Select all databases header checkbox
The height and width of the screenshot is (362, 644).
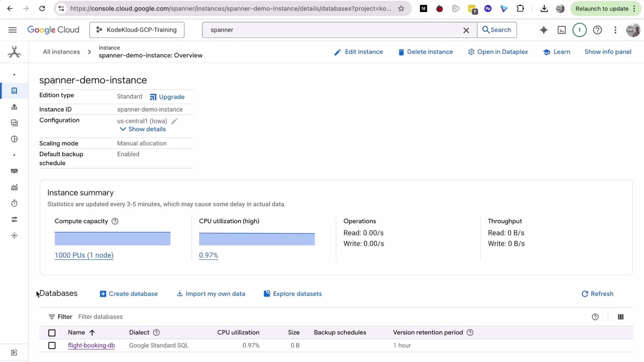[x=52, y=333]
